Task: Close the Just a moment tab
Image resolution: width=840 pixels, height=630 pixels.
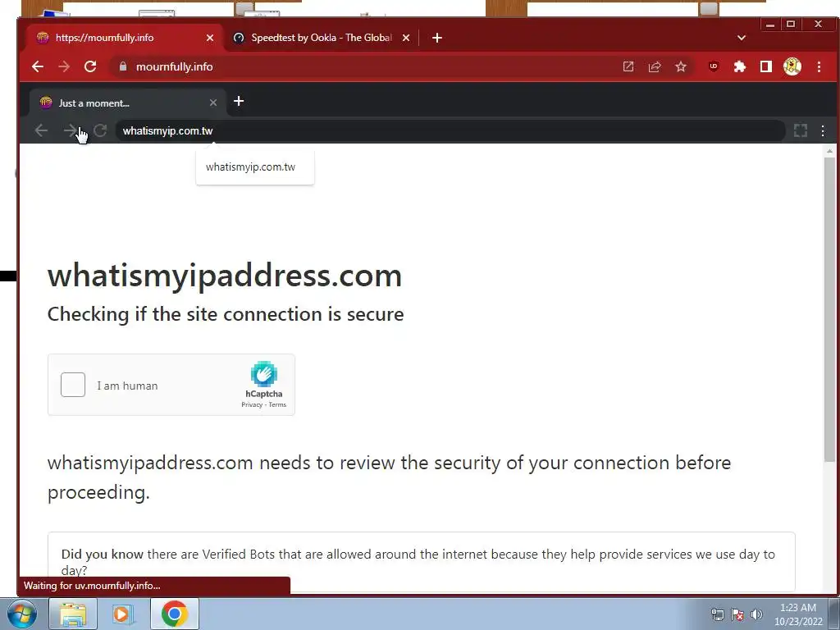Action: point(213,103)
